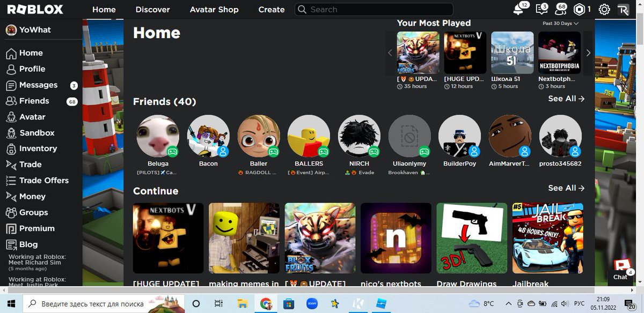The width and height of the screenshot is (644, 313).
Task: Open friend AimMarverT's avatar
Action: pos(510,136)
